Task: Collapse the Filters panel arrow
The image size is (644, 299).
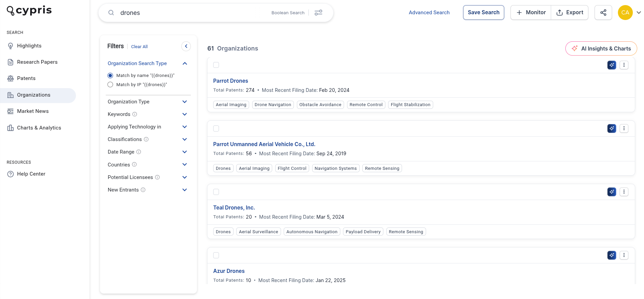Action: coord(186,46)
